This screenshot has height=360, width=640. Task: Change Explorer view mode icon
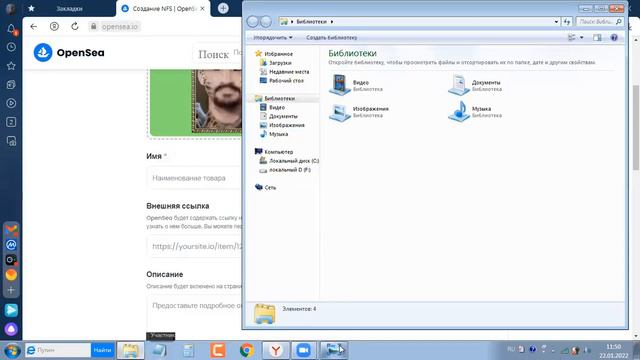572,38
